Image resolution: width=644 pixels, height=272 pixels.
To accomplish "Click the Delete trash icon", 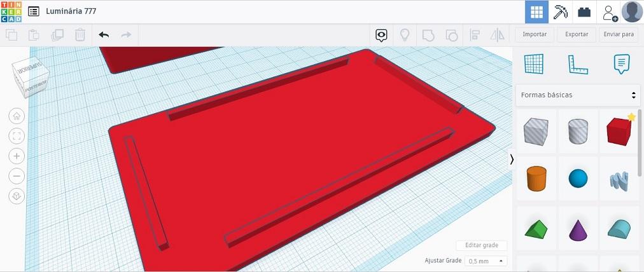I will (80, 36).
